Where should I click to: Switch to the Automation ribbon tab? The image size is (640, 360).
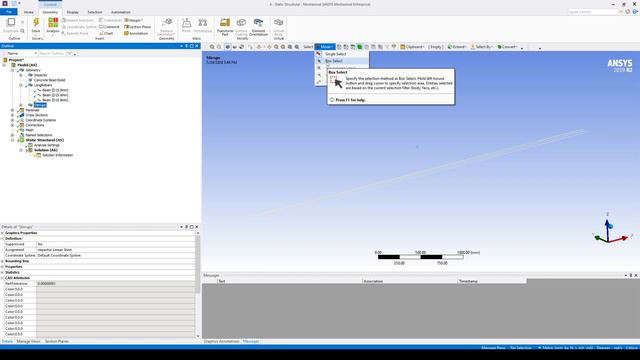pyautogui.click(x=121, y=12)
